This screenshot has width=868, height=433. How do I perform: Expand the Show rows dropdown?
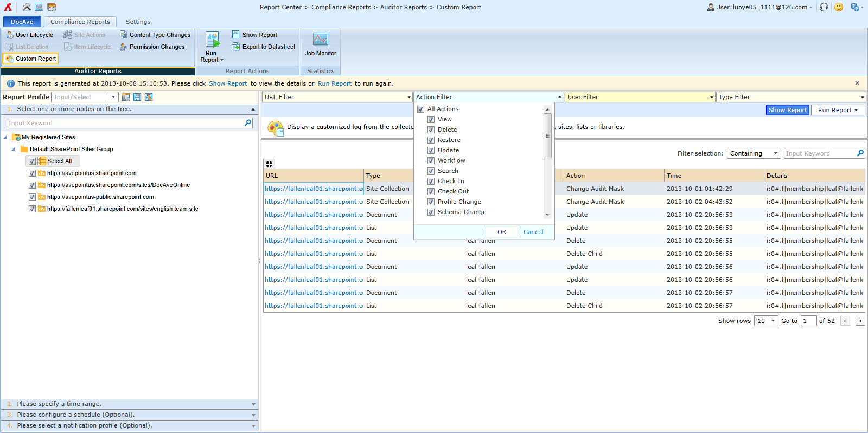coord(767,321)
